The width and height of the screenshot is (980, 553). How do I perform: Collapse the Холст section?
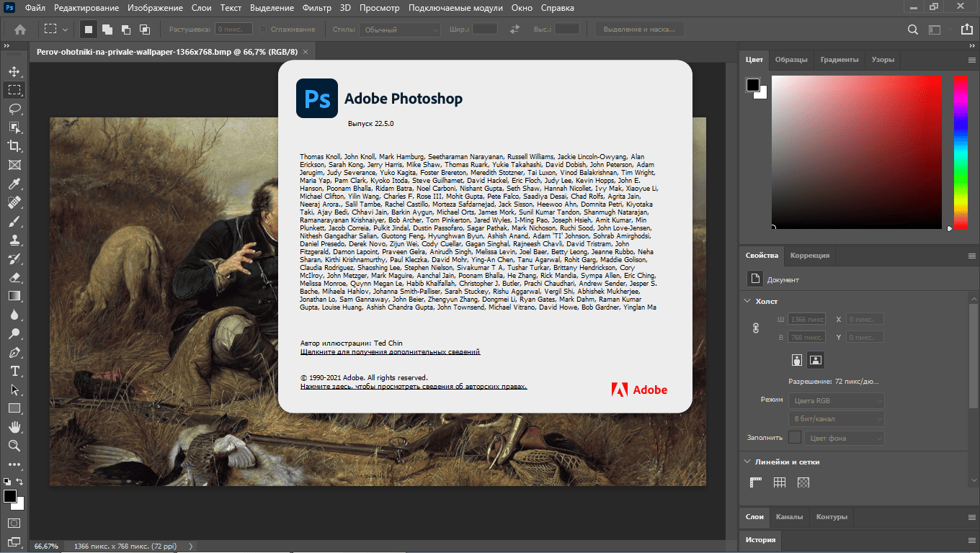(x=747, y=301)
